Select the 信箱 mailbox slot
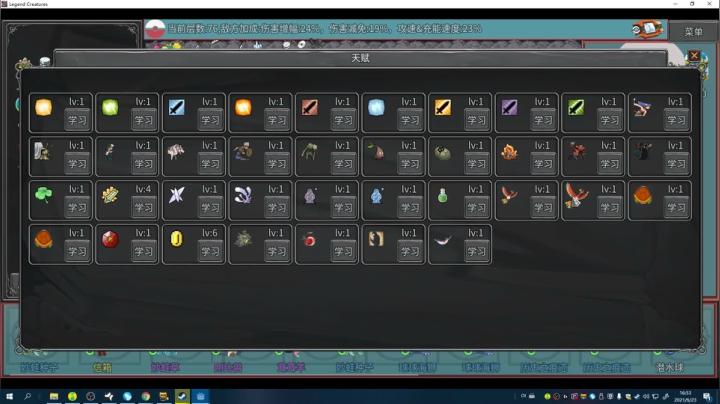The width and height of the screenshot is (720, 404). 102,367
